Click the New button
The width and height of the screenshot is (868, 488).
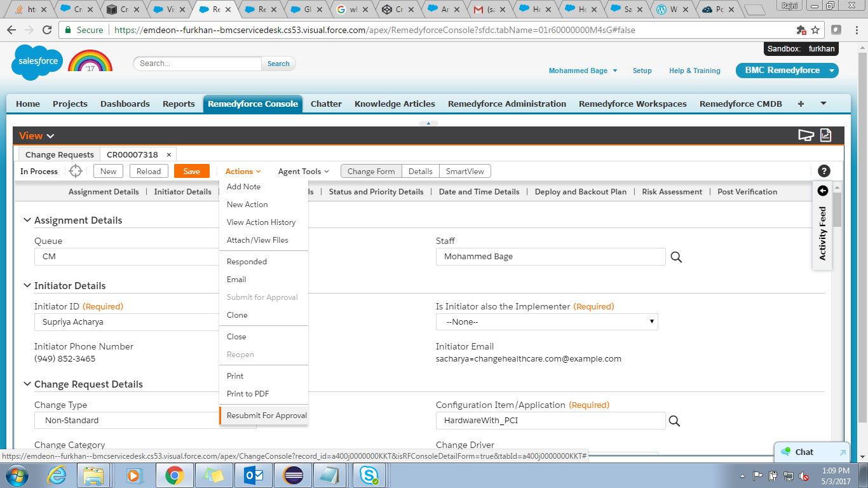pyautogui.click(x=108, y=171)
